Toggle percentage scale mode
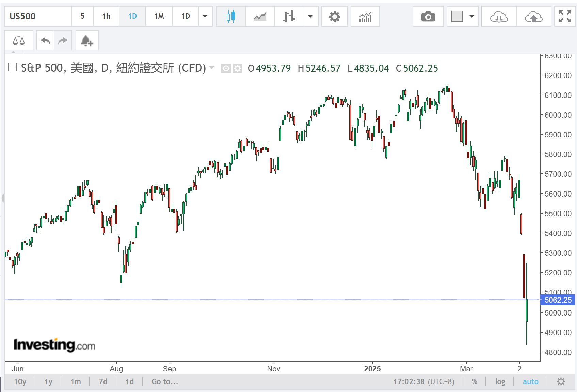Image resolution: width=577 pixels, height=392 pixels. click(475, 381)
